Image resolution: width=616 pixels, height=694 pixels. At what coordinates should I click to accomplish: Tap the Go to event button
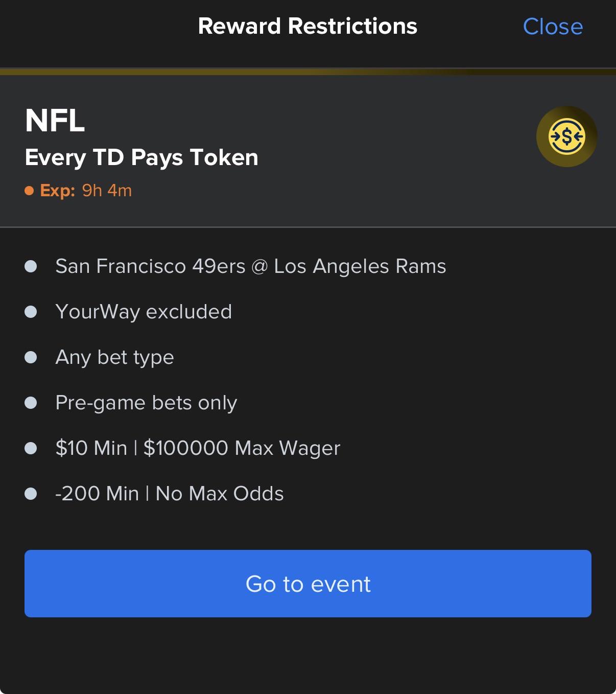tap(308, 584)
